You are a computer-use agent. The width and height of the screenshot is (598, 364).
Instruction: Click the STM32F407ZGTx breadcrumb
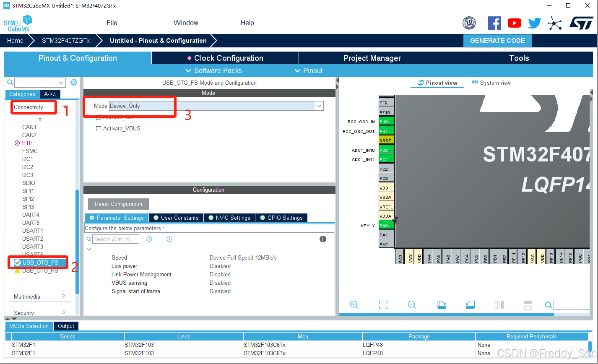coord(66,41)
